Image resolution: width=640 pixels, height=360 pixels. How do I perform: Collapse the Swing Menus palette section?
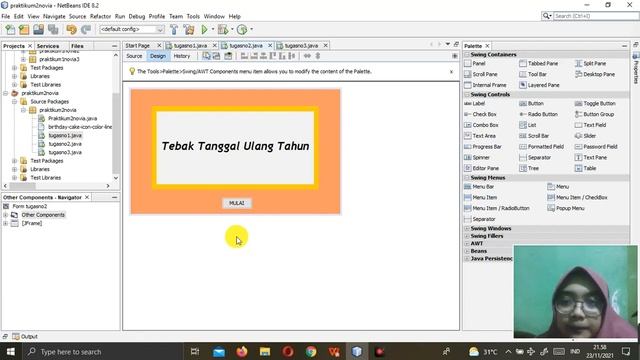pyautogui.click(x=467, y=178)
